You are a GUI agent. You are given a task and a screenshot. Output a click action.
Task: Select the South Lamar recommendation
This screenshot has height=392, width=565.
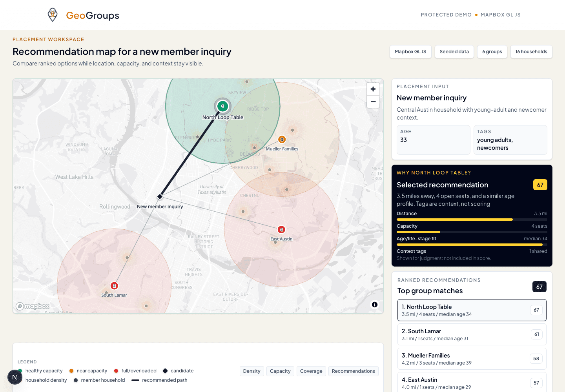(x=472, y=334)
